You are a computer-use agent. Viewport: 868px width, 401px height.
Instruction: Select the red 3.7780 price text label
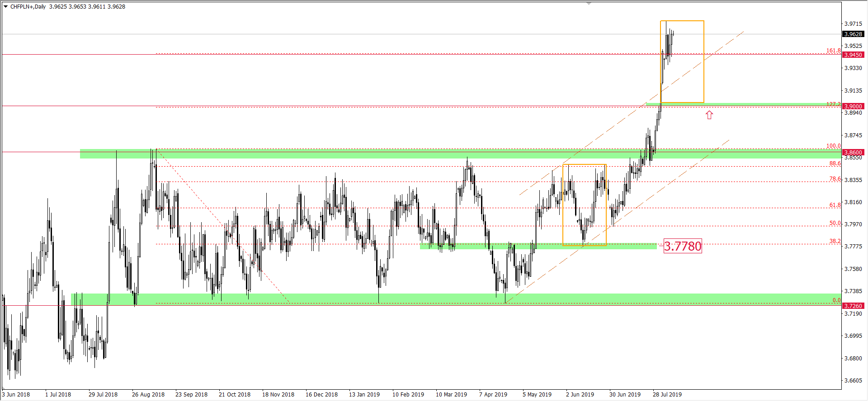pyautogui.click(x=682, y=246)
